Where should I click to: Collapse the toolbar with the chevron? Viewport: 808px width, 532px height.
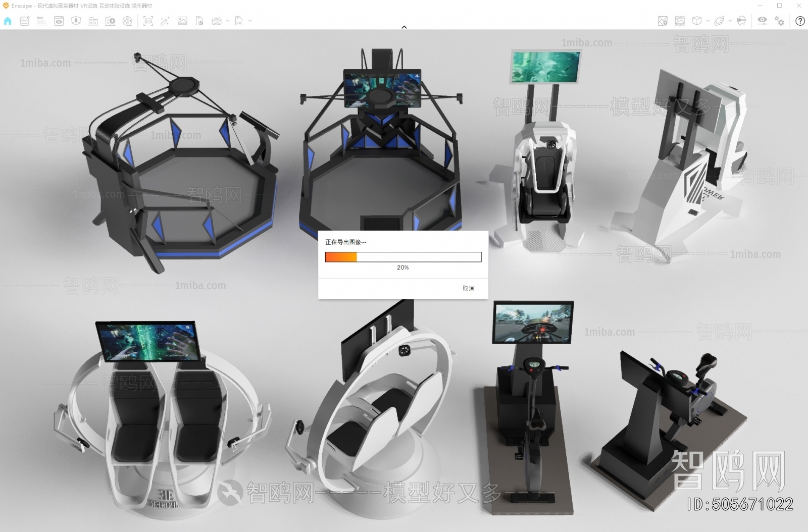pyautogui.click(x=404, y=27)
